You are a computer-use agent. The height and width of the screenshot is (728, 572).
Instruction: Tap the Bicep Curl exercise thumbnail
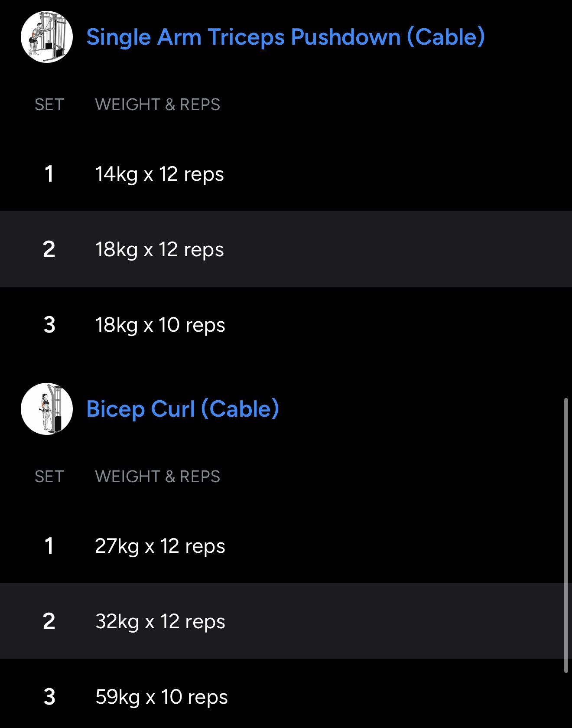point(47,409)
